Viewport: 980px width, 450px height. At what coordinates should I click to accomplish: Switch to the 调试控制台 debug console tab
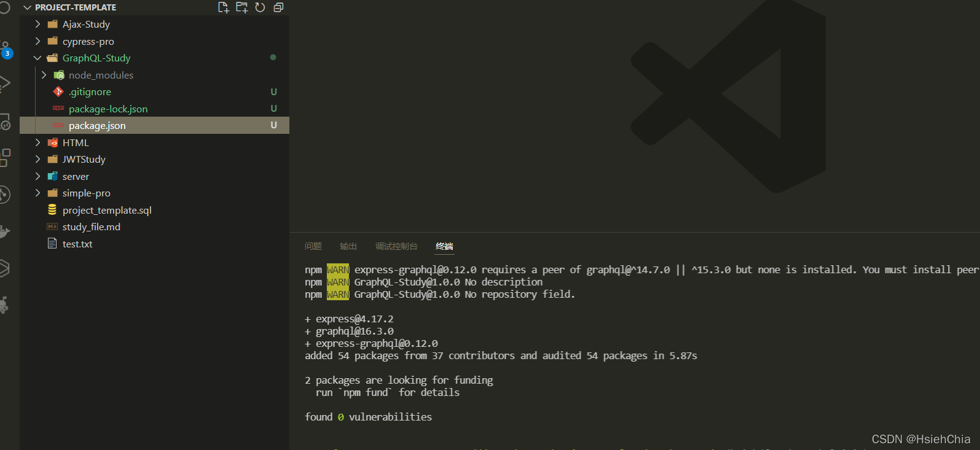coord(396,246)
